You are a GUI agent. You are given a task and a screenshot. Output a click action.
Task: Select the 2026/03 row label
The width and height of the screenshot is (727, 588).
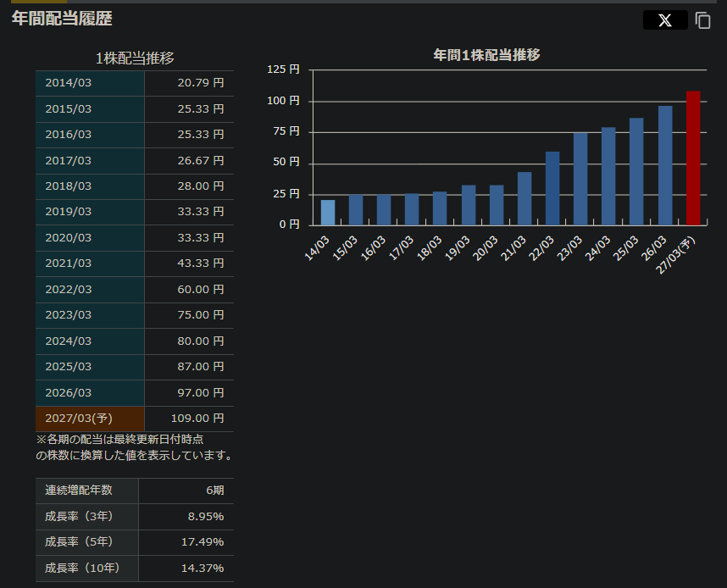(68, 393)
